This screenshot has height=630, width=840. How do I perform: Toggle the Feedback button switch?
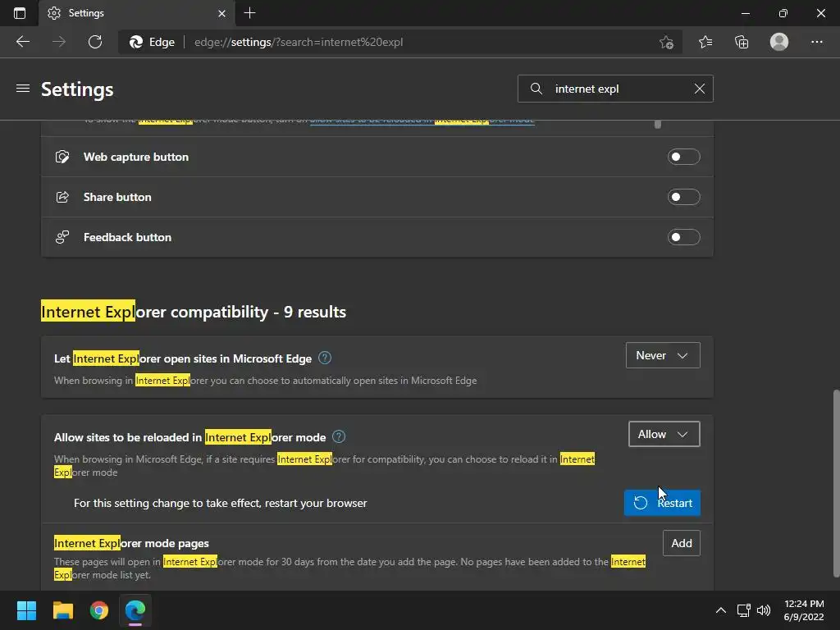pos(683,237)
